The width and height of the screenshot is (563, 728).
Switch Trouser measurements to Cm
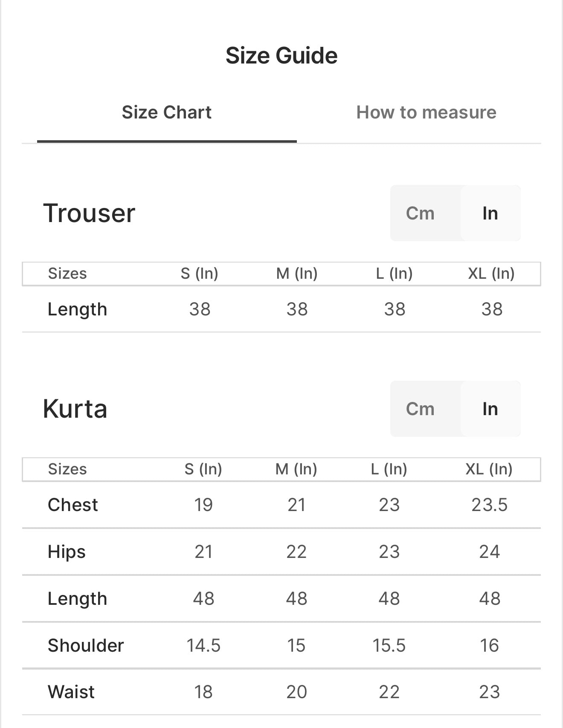(x=420, y=213)
